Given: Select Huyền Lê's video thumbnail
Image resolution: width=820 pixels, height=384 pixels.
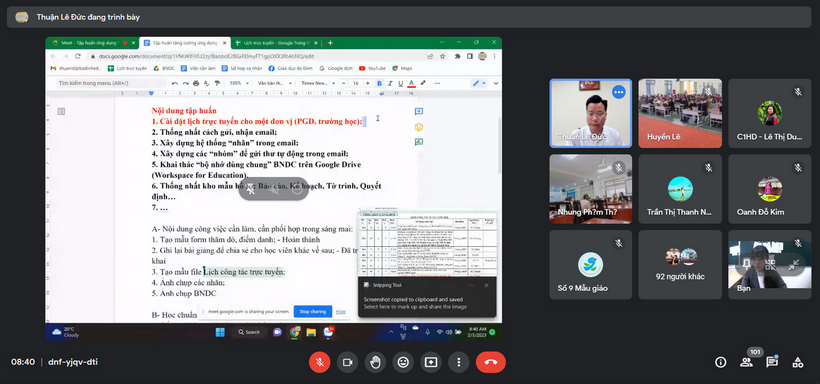Looking at the screenshot, I should click(x=680, y=113).
